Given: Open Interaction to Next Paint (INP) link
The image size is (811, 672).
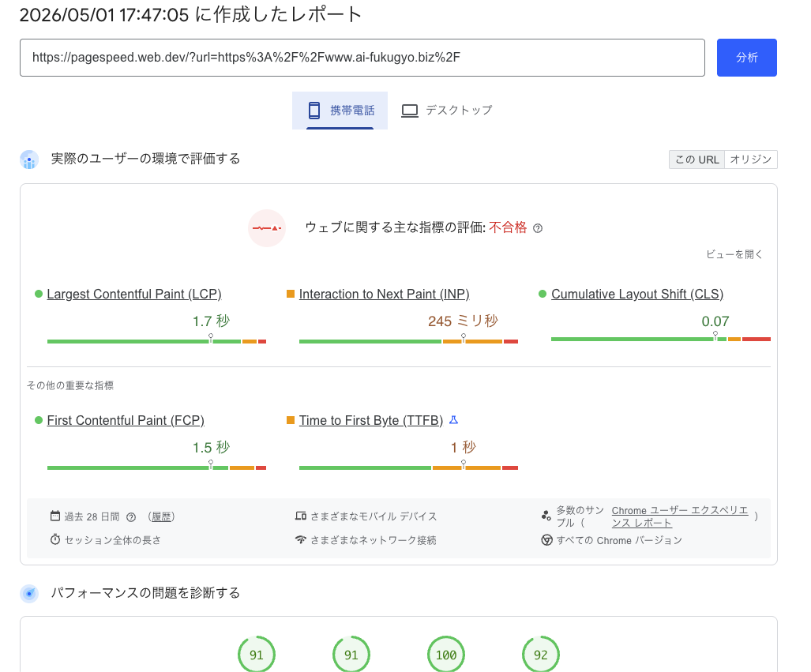Looking at the screenshot, I should point(385,294).
